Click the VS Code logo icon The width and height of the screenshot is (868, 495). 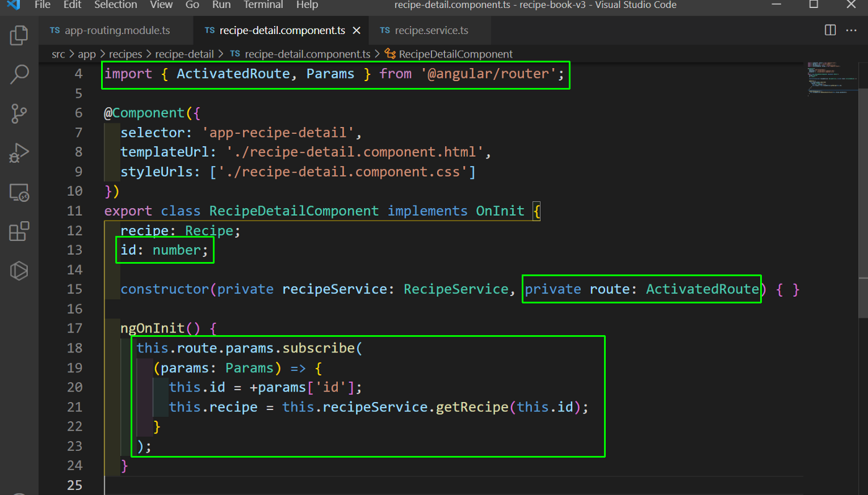coord(14,5)
